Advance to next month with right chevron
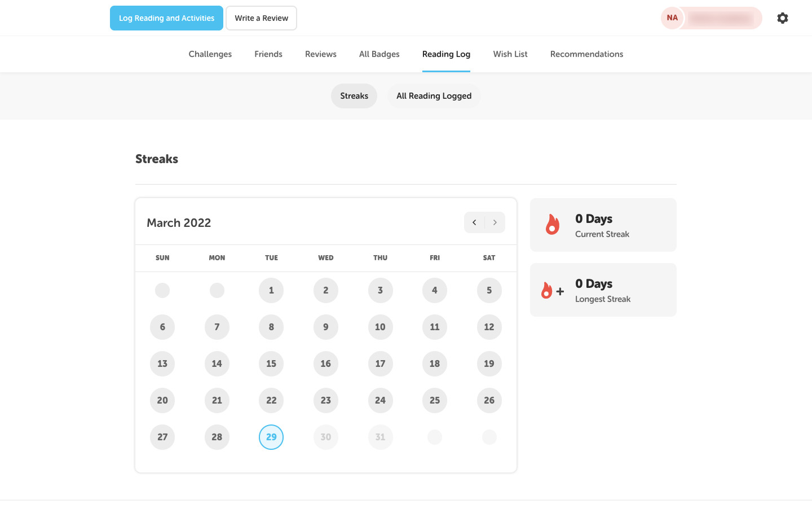The height and width of the screenshot is (508, 812). coord(495,222)
